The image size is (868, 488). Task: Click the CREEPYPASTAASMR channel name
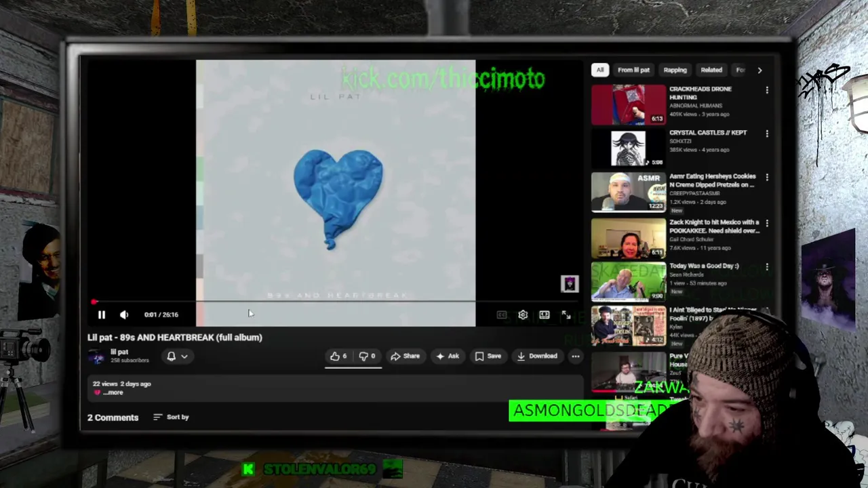click(x=695, y=193)
